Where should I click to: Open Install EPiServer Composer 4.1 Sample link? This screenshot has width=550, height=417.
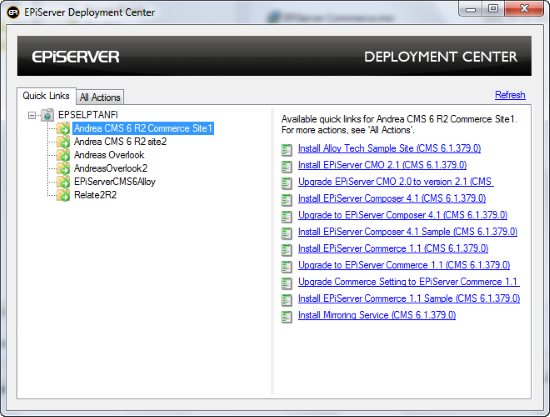[408, 232]
